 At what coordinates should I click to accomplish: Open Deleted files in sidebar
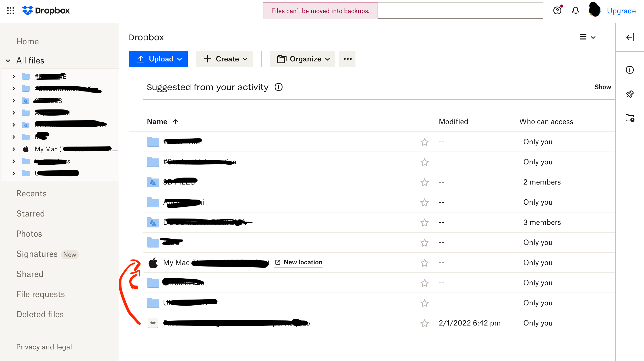(40, 314)
